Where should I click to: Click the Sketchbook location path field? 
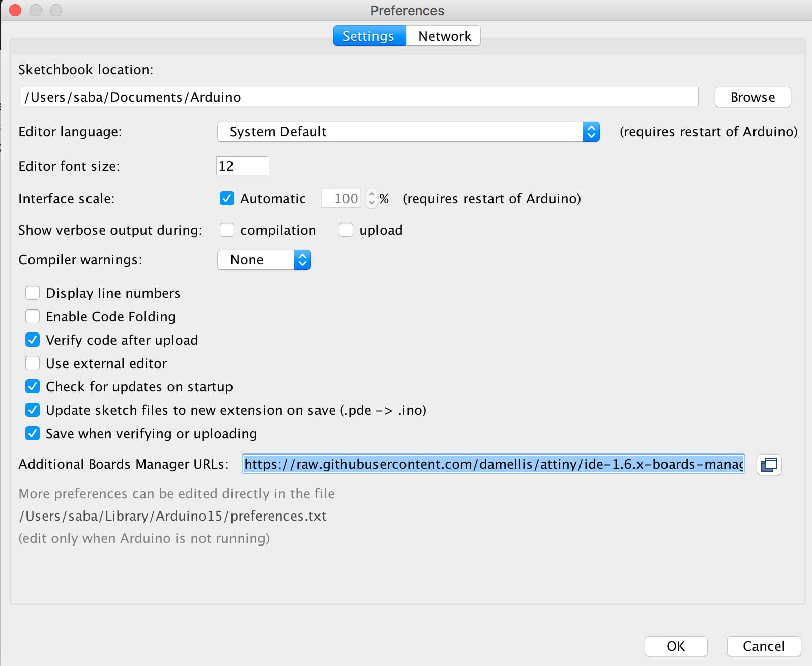(360, 97)
